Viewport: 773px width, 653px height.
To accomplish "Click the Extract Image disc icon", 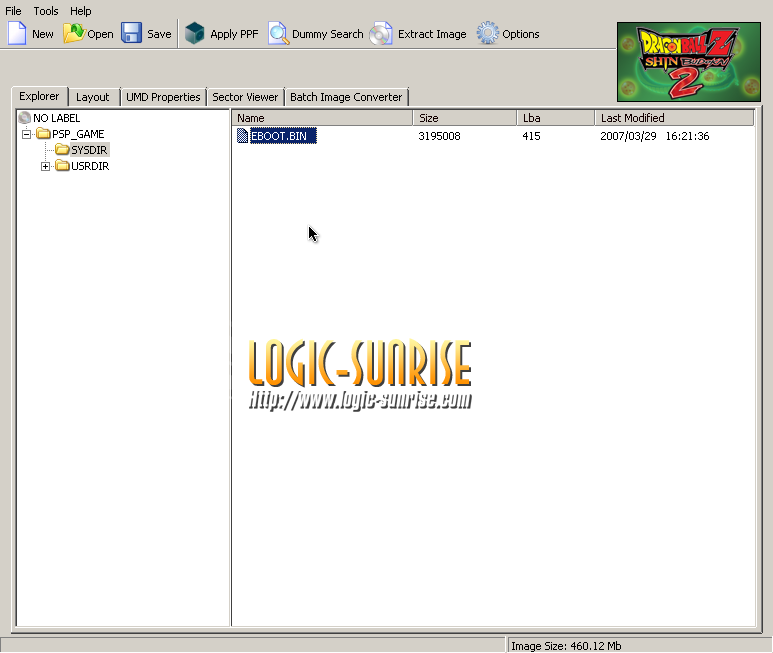I will tap(381, 34).
